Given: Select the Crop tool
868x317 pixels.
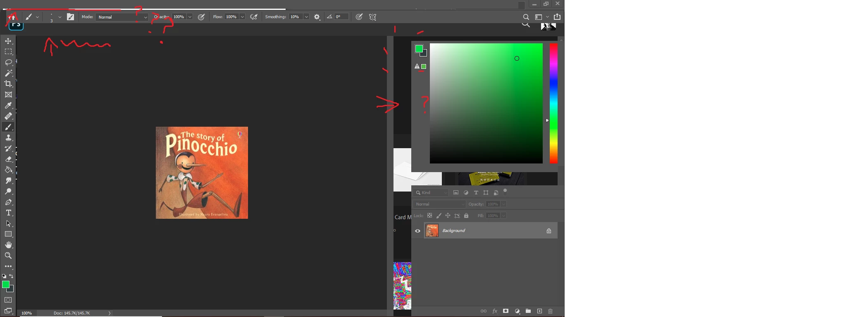Looking at the screenshot, I should 8,84.
